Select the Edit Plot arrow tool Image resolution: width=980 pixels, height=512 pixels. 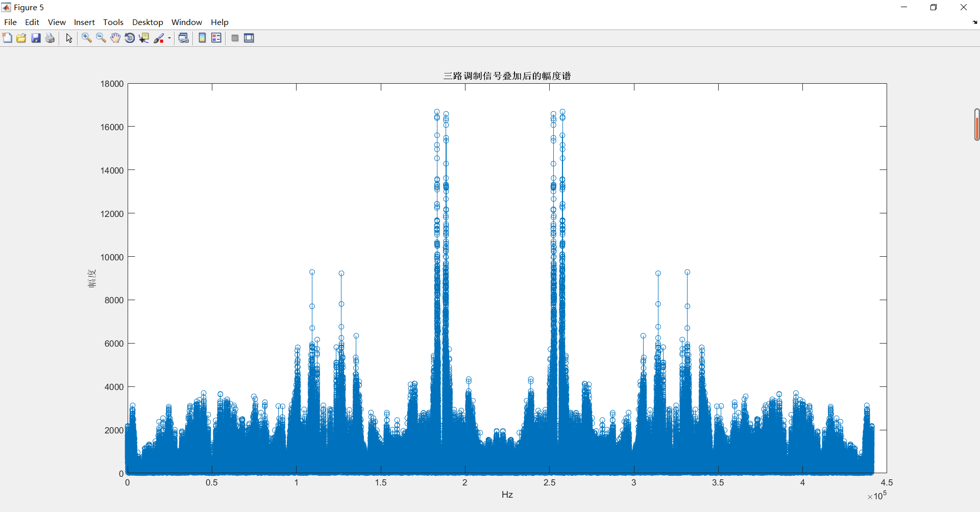click(69, 38)
